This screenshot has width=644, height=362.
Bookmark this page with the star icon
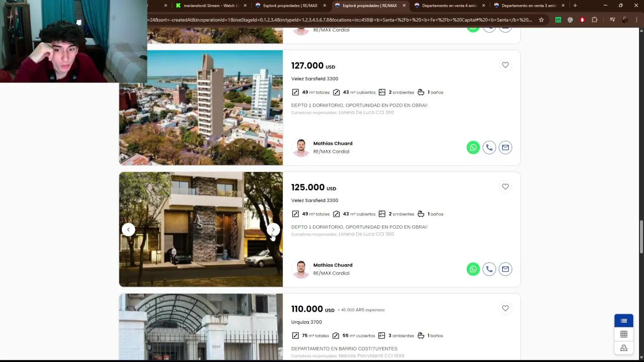pyautogui.click(x=541, y=20)
